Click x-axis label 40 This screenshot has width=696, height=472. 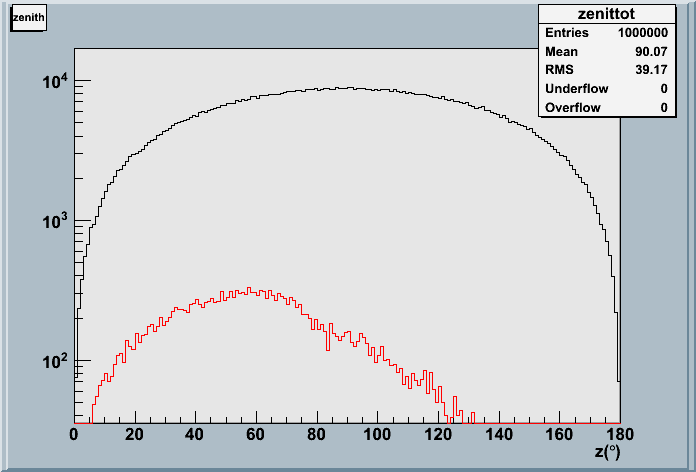(195, 434)
